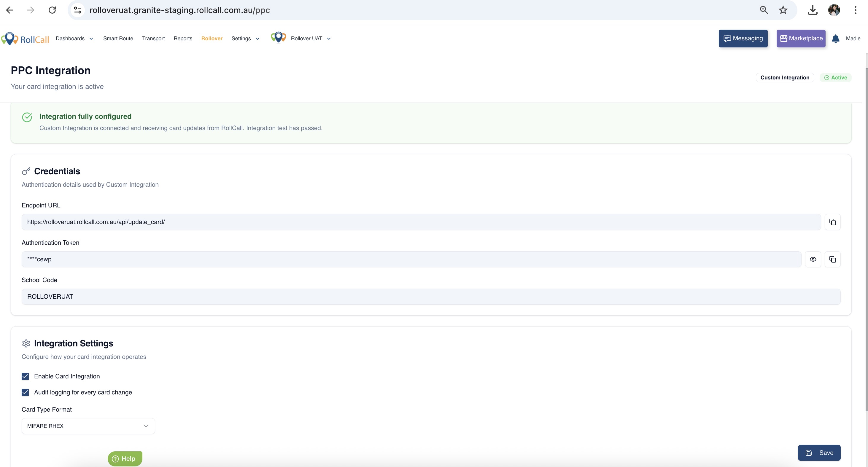This screenshot has width=868, height=467.
Task: Open the browser zoom magnifier icon
Action: (764, 10)
